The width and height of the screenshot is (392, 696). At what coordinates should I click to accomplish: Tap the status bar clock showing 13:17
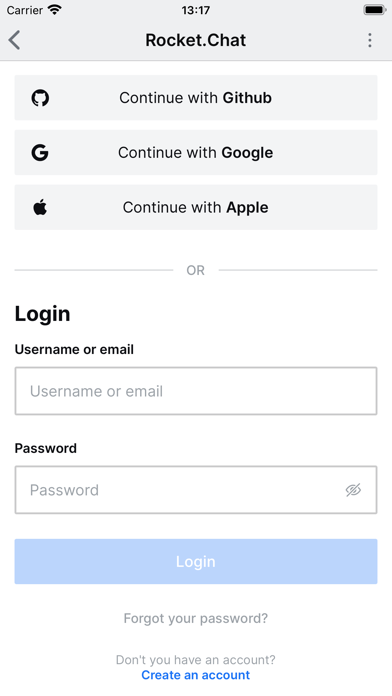pyautogui.click(x=196, y=10)
